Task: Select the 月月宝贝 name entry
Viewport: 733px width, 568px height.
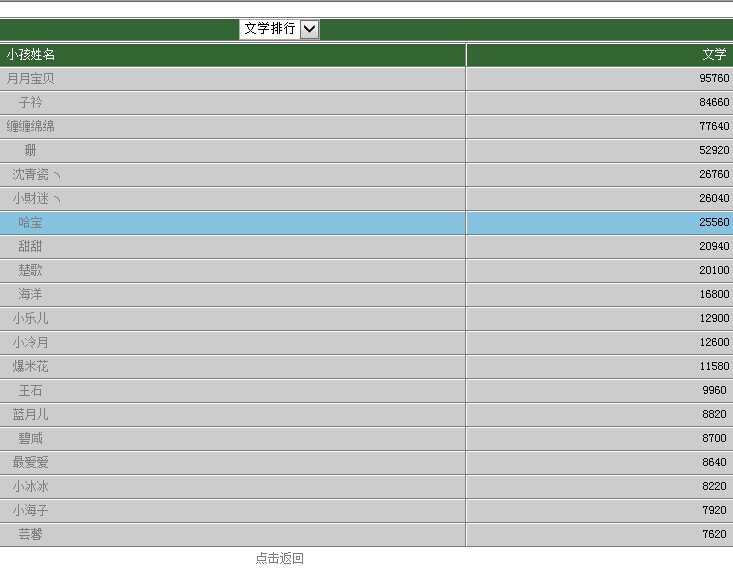Action: pyautogui.click(x=30, y=79)
